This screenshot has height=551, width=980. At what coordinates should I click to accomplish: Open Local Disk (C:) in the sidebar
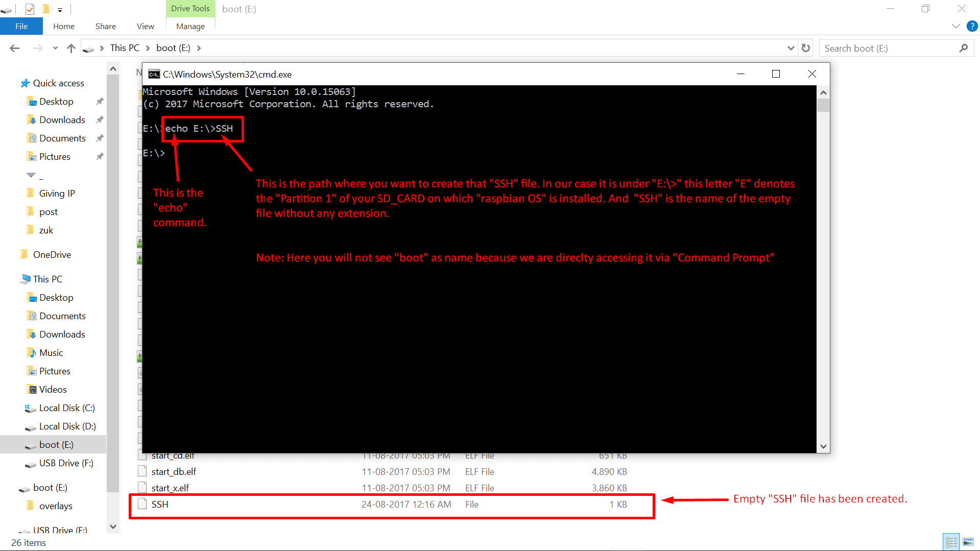tap(66, 408)
